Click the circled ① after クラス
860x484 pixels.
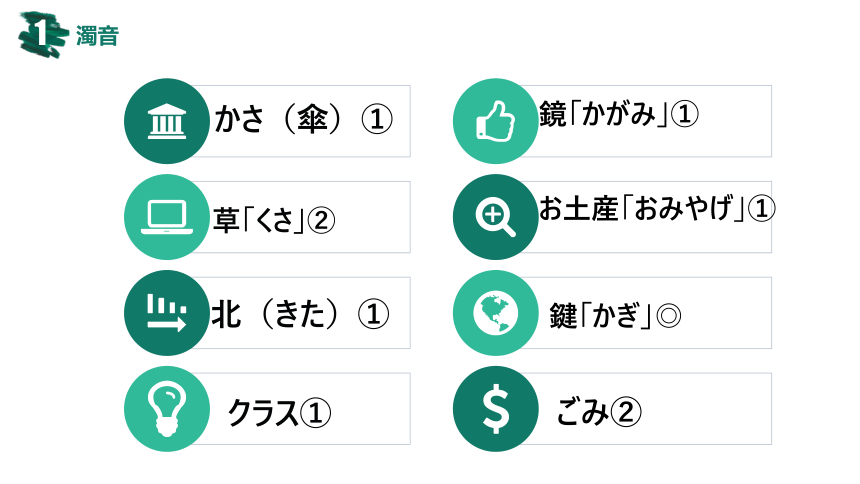[x=315, y=413]
